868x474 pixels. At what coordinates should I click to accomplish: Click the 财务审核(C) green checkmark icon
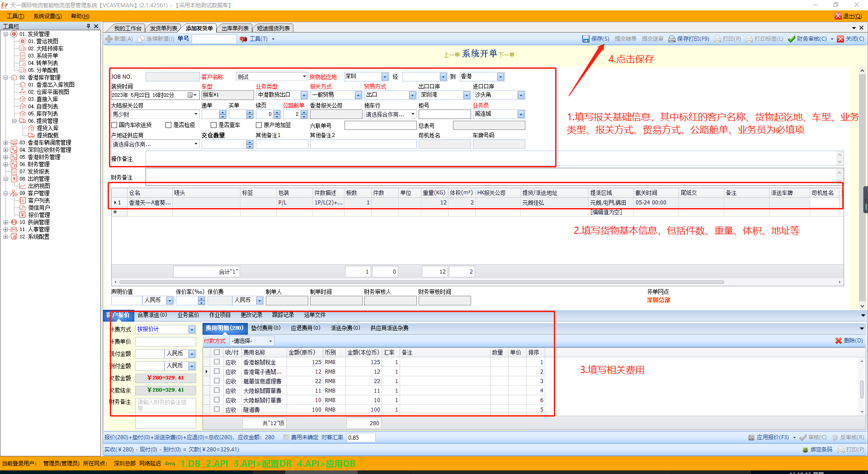791,39
